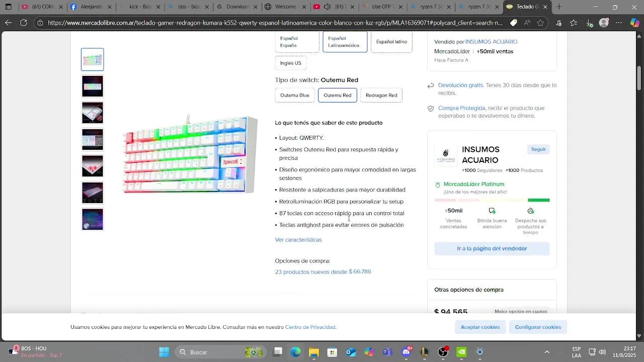Open 23 productos nuevos desde $66.786

coord(323,271)
